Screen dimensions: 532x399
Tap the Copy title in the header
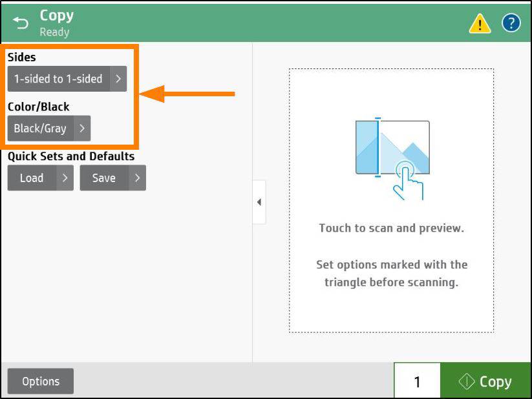pyautogui.click(x=57, y=16)
